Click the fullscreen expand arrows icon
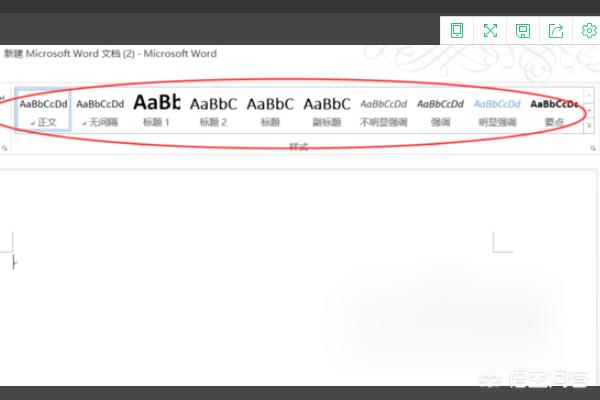This screenshot has width=600, height=400. 490,30
